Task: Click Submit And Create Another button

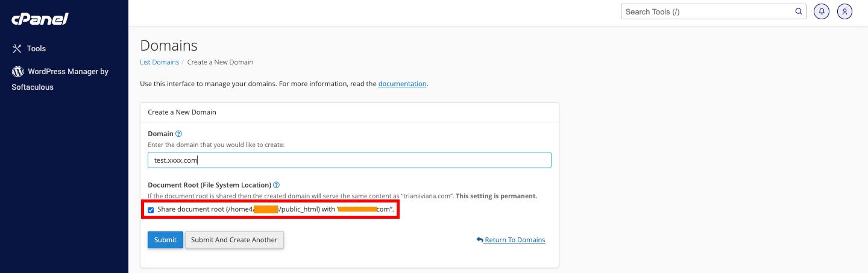Action: pos(234,240)
